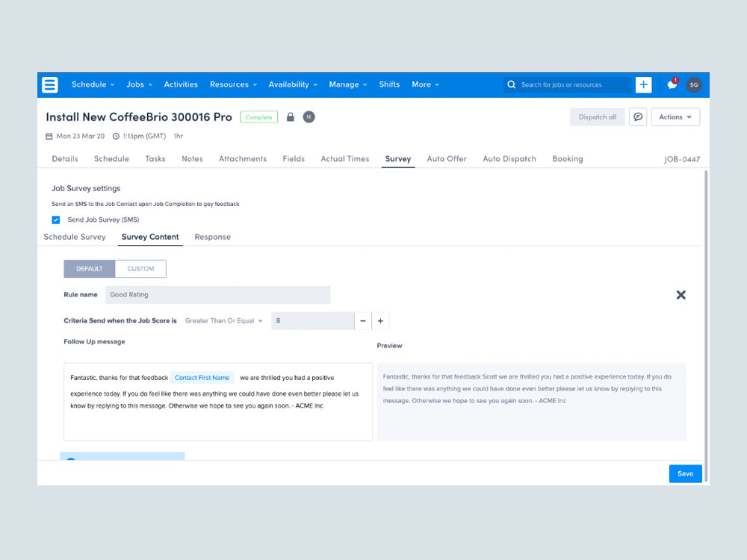This screenshot has width=747, height=560.
Task: Open Activities in the navbar
Action: 181,84
